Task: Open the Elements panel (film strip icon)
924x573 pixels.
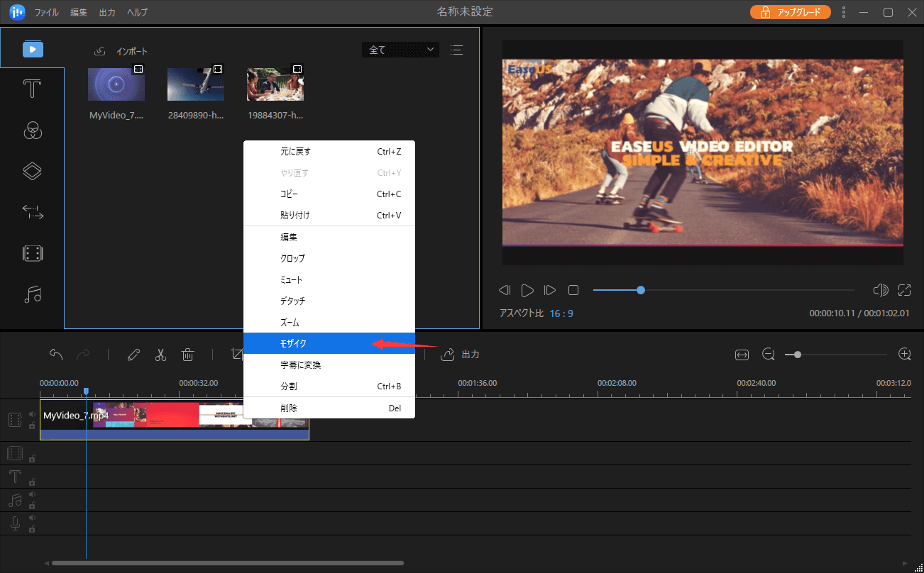Action: tap(33, 253)
